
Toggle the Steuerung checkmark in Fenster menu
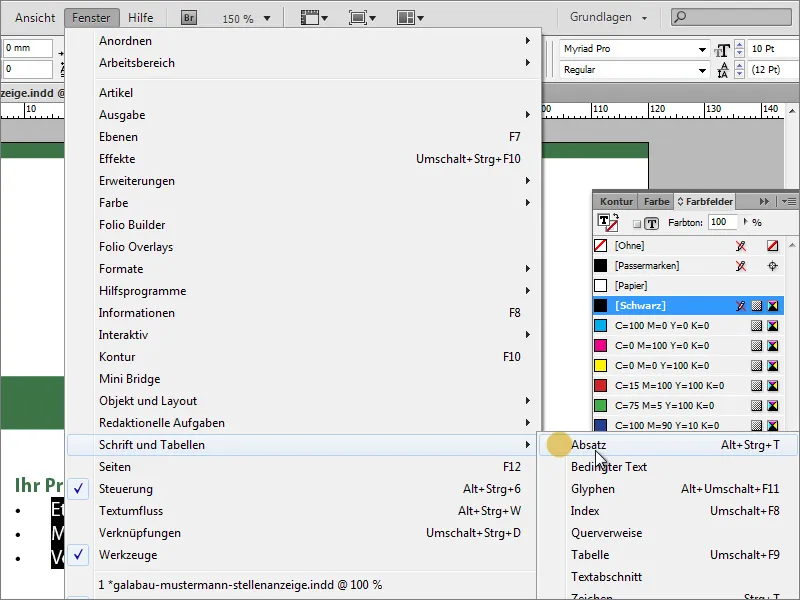pos(78,489)
